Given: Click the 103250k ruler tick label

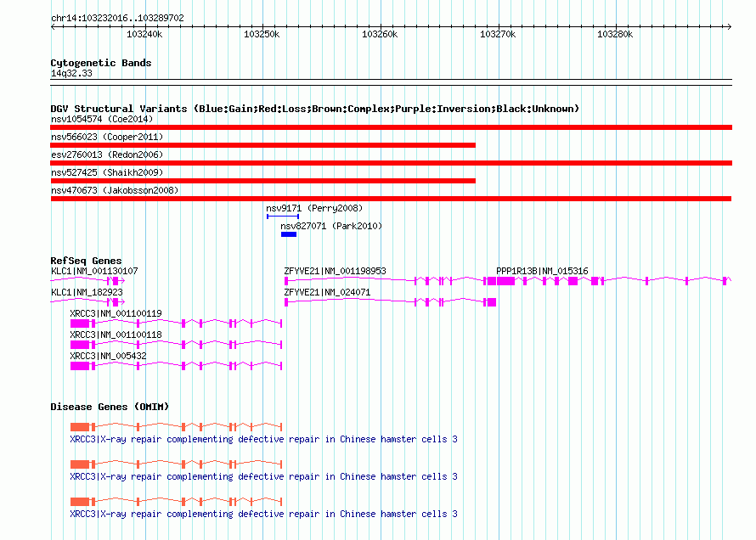Looking at the screenshot, I should pyautogui.click(x=262, y=34).
